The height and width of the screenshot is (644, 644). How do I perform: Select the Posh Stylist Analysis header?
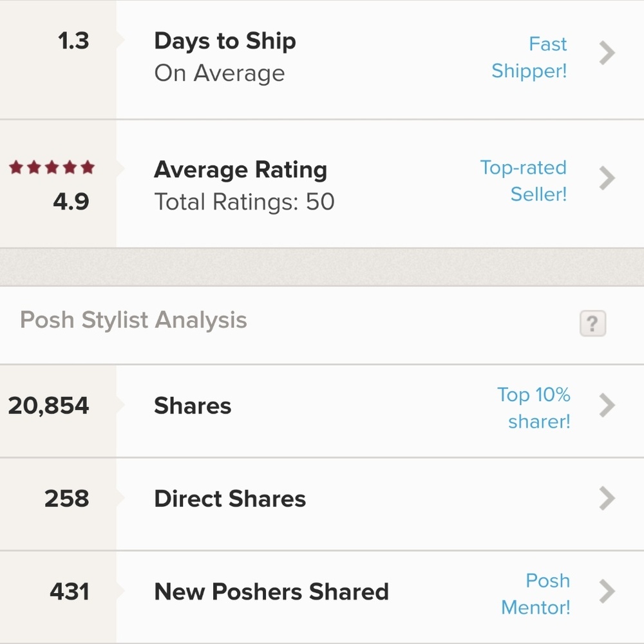133,319
